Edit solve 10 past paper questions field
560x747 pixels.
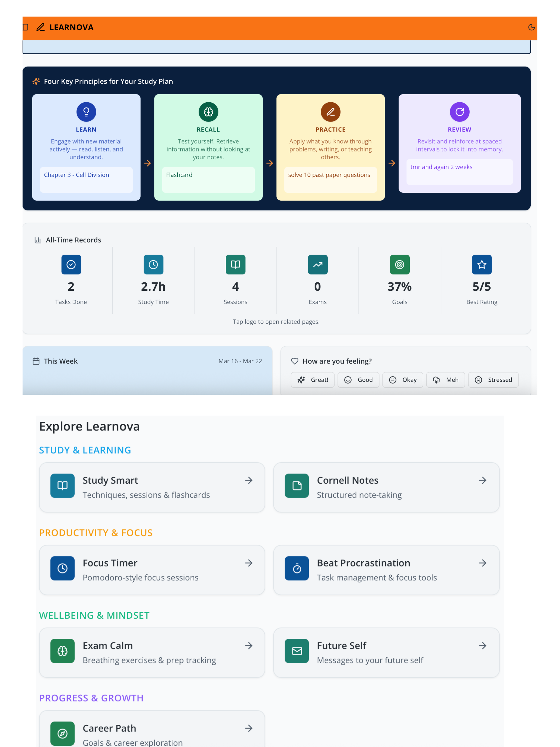click(x=330, y=180)
